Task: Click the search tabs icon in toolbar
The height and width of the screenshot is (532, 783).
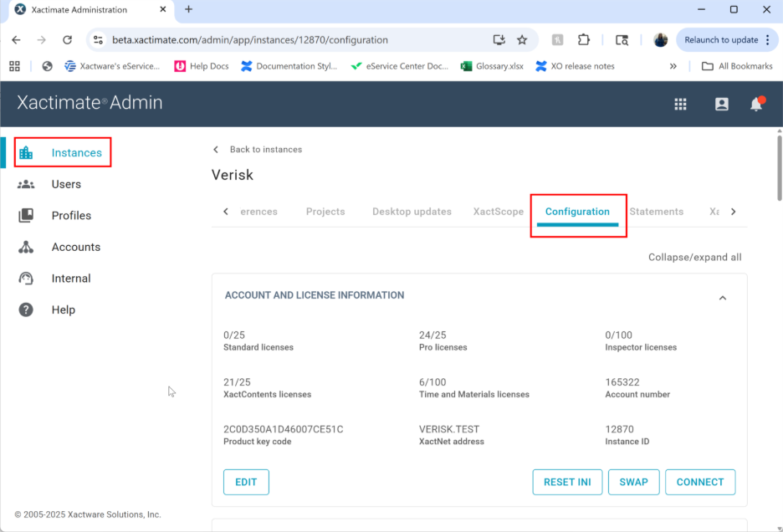Action: pos(622,40)
